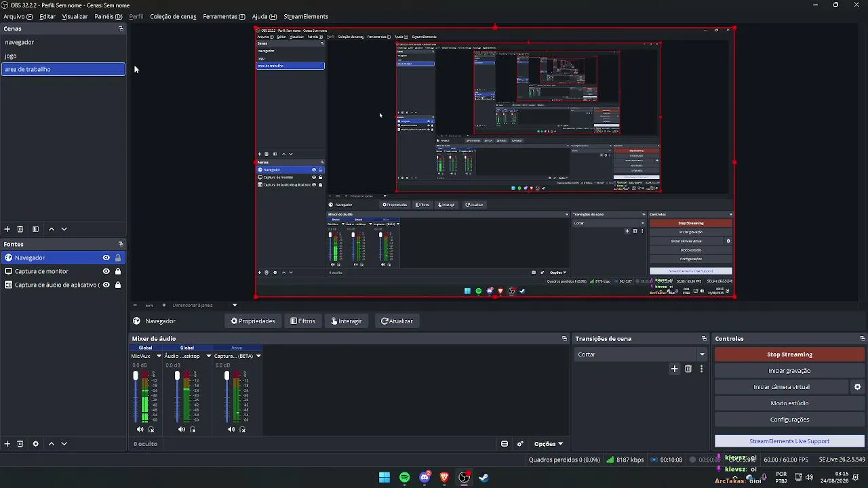This screenshot has height=488, width=868.
Task: Open the Coleção de cenas menu
Action: click(x=173, y=16)
